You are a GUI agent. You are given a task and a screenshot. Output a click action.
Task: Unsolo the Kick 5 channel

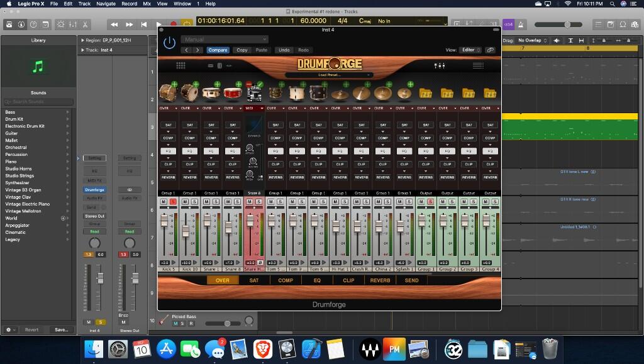pyautogui.click(x=173, y=202)
